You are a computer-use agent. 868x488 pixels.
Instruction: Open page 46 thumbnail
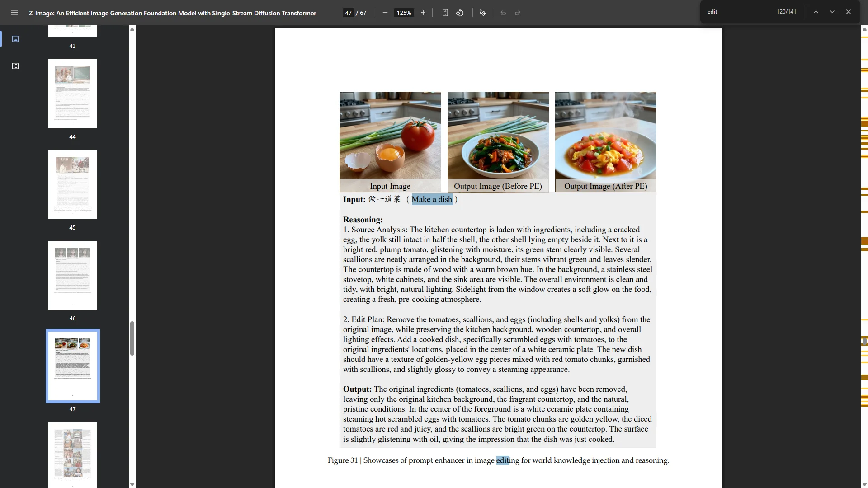click(73, 275)
